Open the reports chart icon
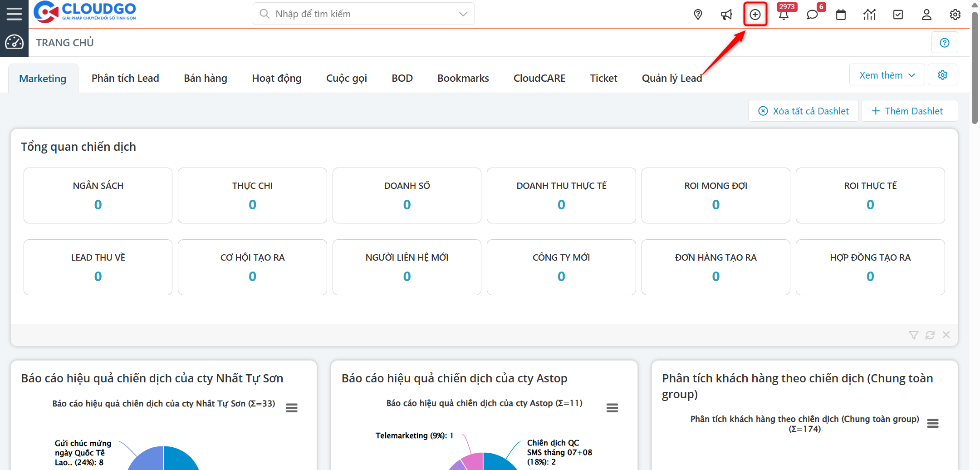Screen dimensions: 980x470 point(869,15)
